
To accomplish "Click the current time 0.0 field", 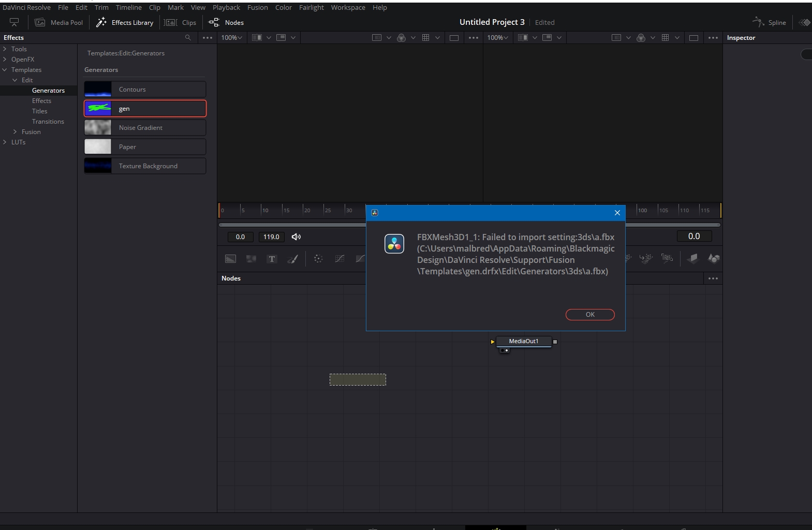I will coord(694,236).
